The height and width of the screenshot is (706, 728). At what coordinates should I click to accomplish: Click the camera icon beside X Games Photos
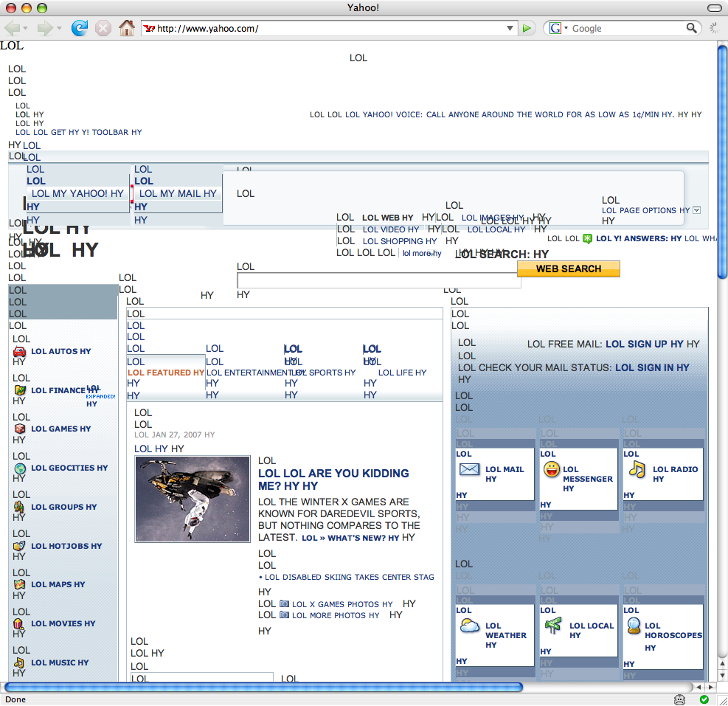(284, 603)
